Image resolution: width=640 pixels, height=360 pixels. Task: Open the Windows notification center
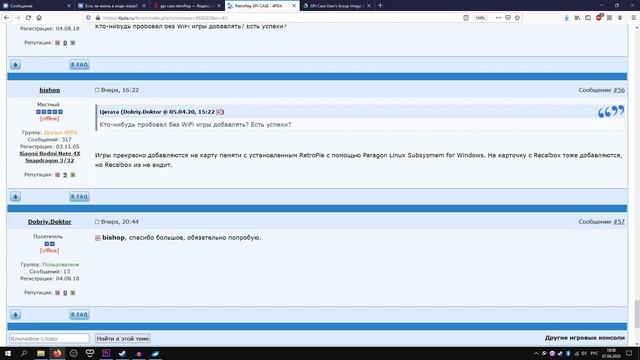tap(629, 353)
